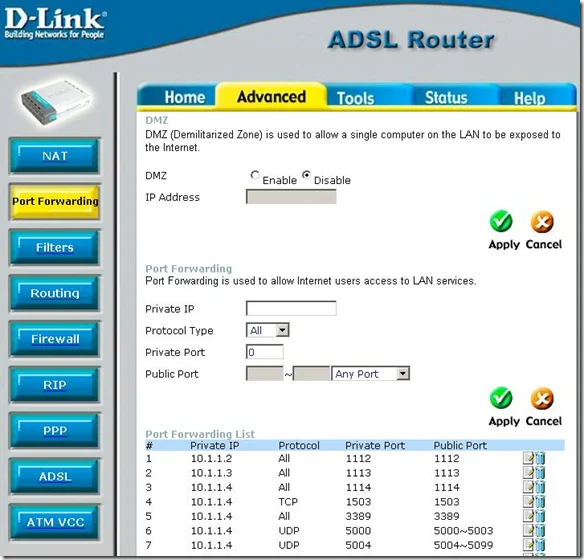Go to the Routing page
The width and height of the screenshot is (584, 560).
point(55,293)
